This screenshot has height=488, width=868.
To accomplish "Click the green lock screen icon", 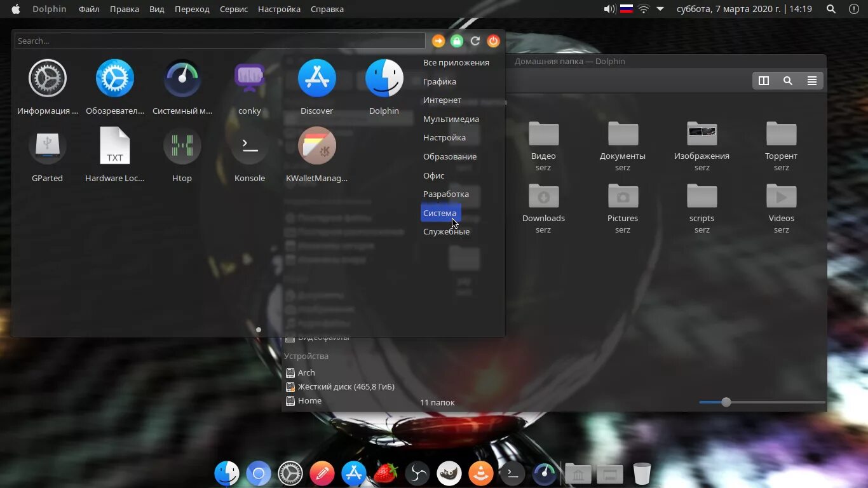I will (457, 41).
